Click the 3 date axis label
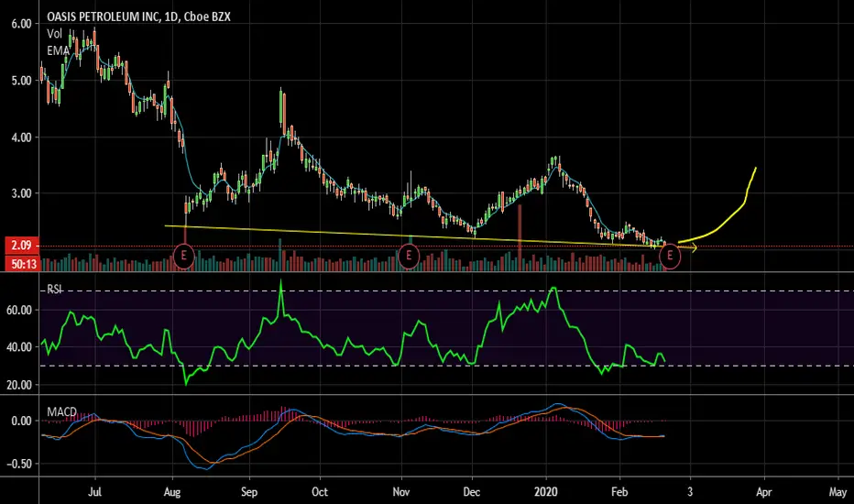The height and width of the screenshot is (504, 854). [x=690, y=492]
